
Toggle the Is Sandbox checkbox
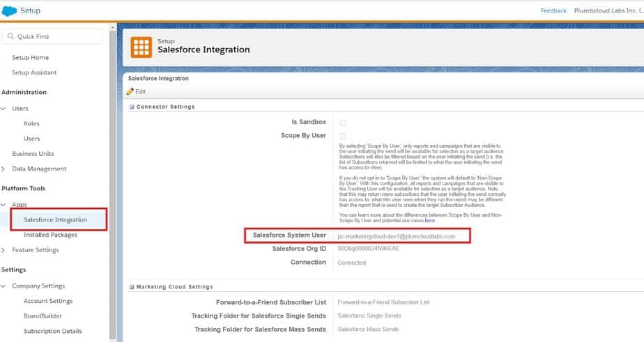(343, 123)
